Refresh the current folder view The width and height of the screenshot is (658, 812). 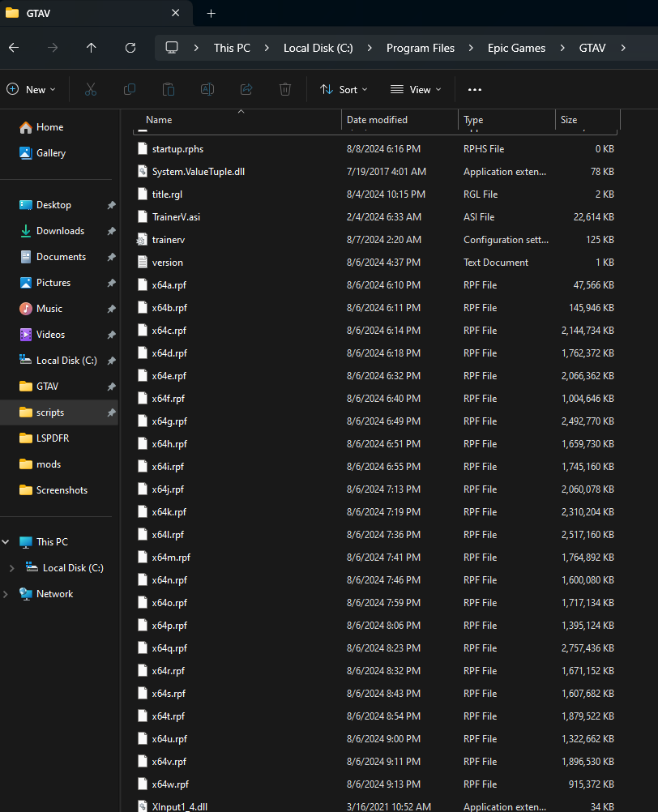click(130, 48)
